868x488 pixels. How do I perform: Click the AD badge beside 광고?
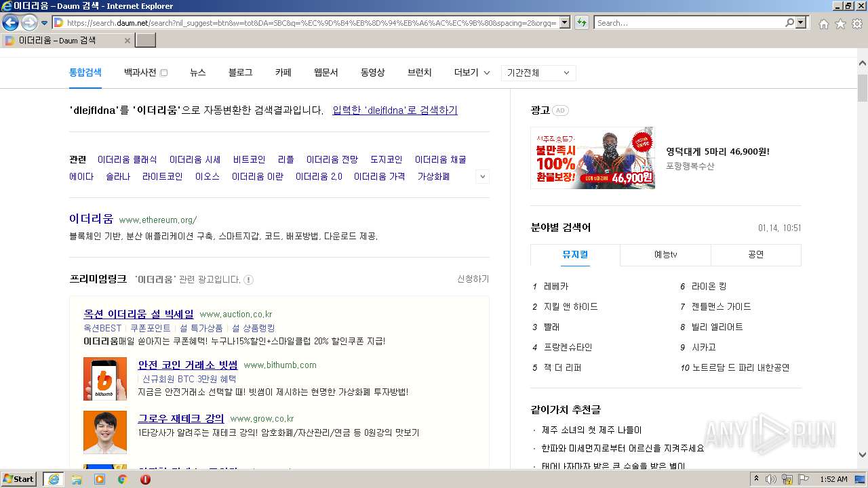pyautogui.click(x=560, y=110)
